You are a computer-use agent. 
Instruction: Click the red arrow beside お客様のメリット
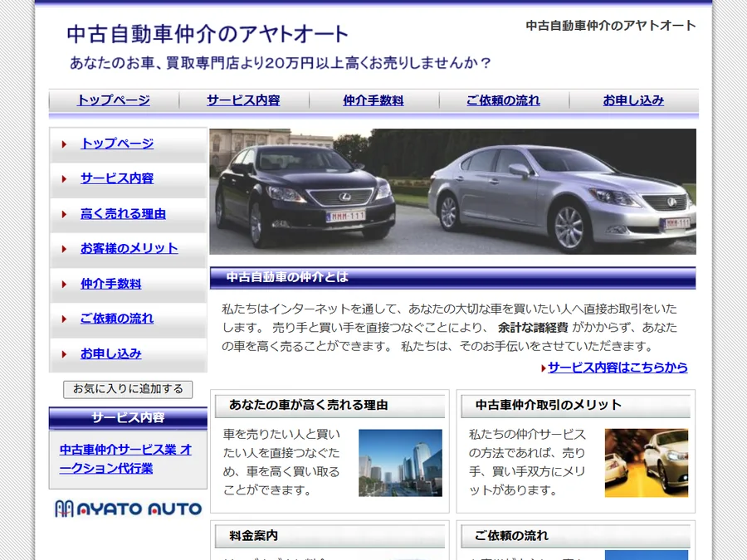[x=64, y=249]
